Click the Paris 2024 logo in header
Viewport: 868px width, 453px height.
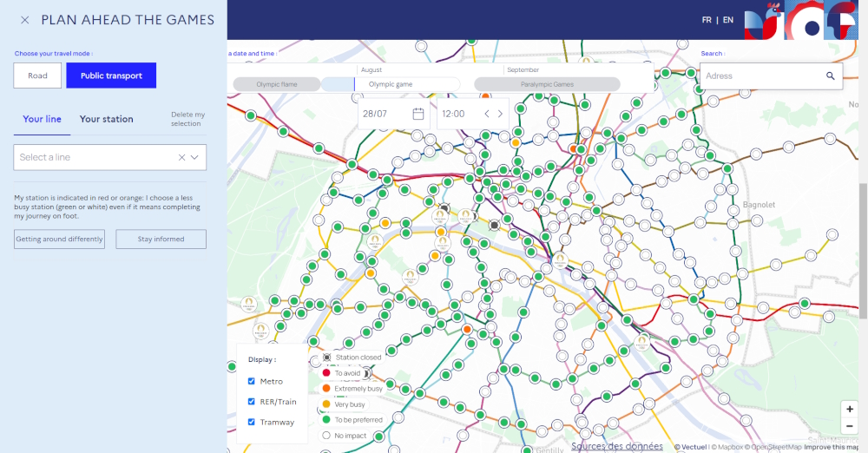[801, 20]
